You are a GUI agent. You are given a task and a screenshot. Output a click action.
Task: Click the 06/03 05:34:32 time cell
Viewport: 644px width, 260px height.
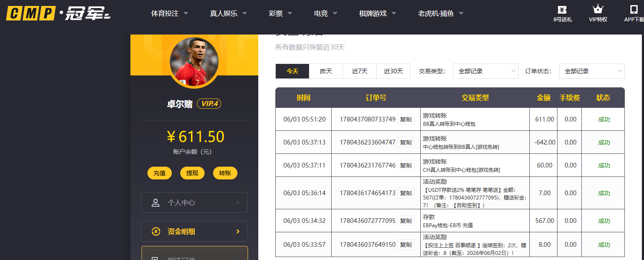click(x=304, y=221)
